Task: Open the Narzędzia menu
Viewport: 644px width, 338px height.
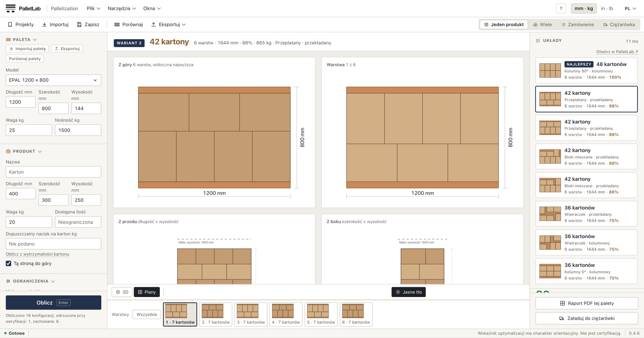Action: (122, 8)
